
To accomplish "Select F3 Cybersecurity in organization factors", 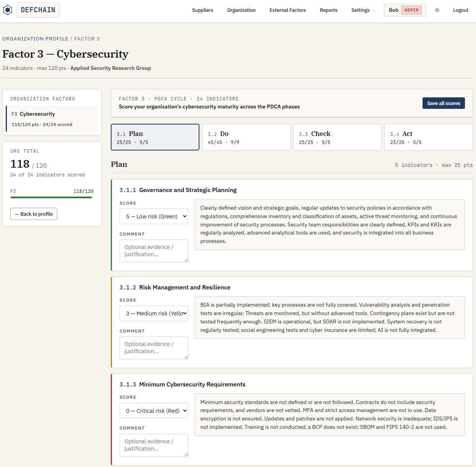I will click(52, 119).
